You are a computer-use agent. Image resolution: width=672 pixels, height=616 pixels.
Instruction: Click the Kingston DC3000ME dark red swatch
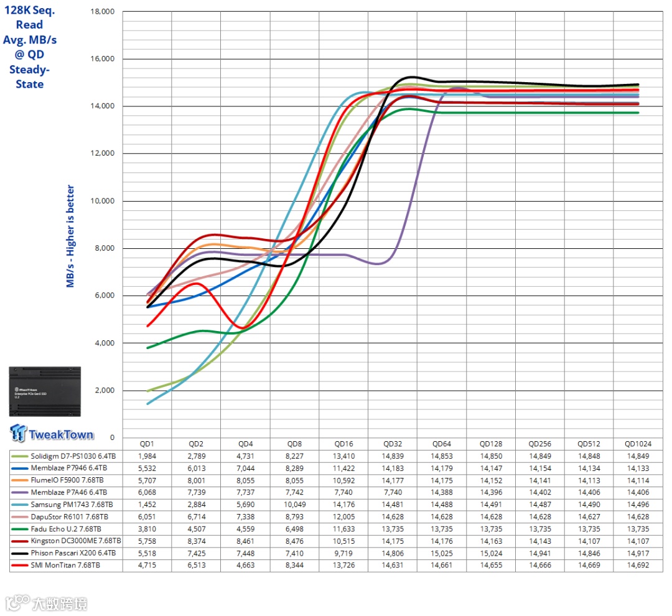(20, 541)
